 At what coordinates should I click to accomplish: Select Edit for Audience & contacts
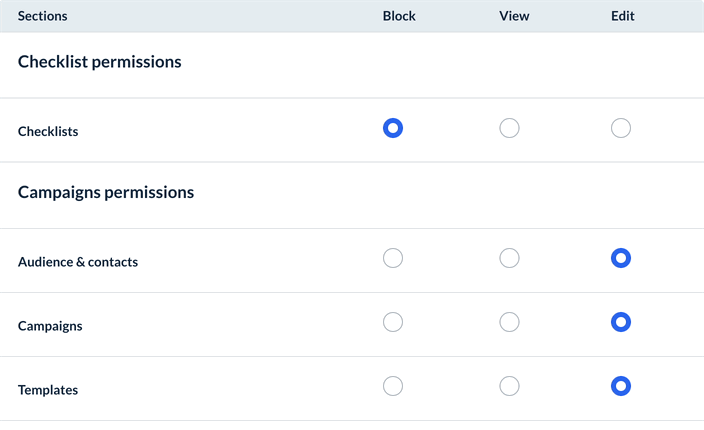(x=621, y=258)
